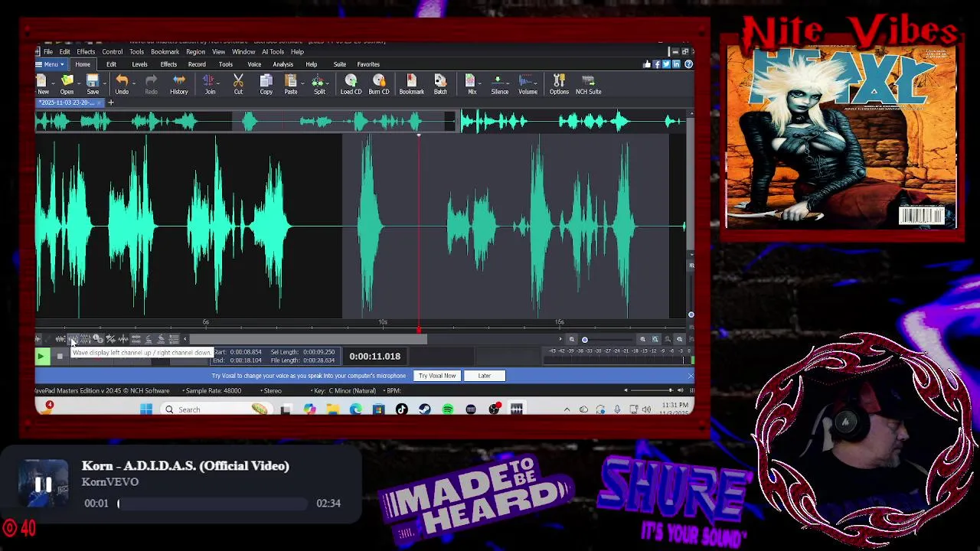The image size is (980, 551).
Task: Click the Twitter share icon
Action: click(x=666, y=64)
